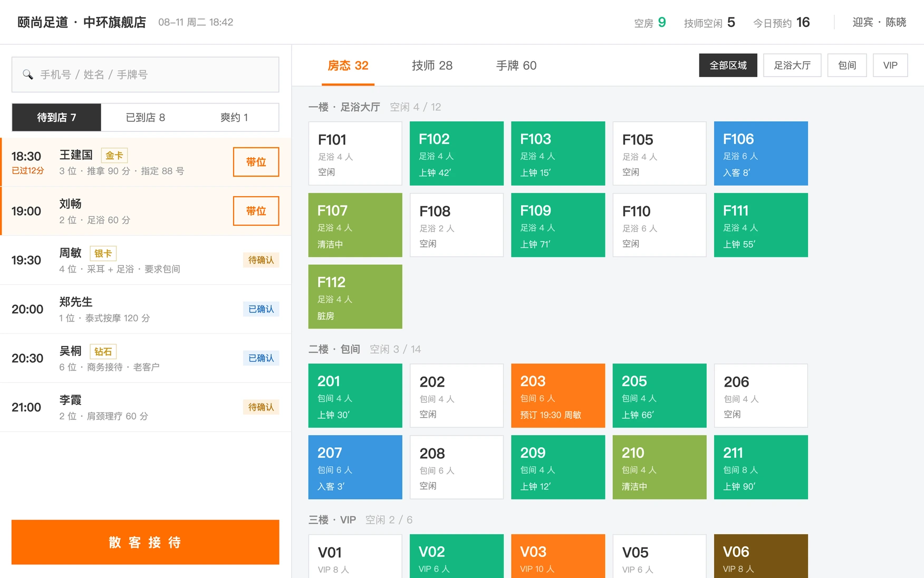Screen dimensions: 924x578
Task: Open room 203 reserved for 周敏
Action: click(x=558, y=396)
